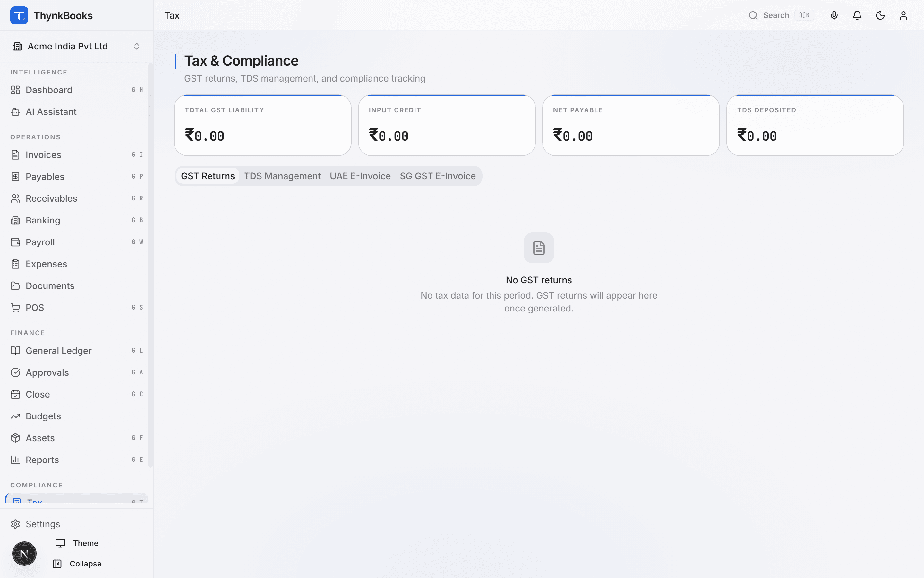Viewport: 924px width, 578px height.
Task: Click the Search field in top bar
Action: [781, 15]
